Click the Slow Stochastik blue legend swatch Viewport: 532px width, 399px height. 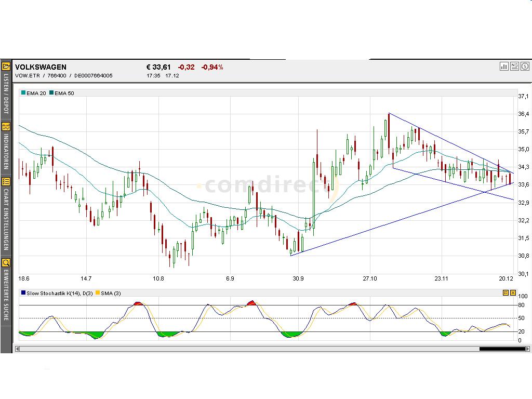pos(23,292)
